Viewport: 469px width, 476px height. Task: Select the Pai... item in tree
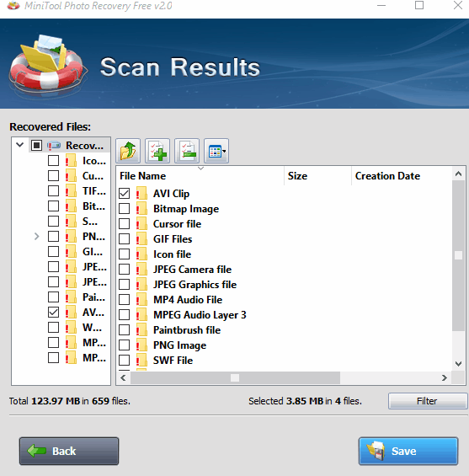[x=93, y=297]
